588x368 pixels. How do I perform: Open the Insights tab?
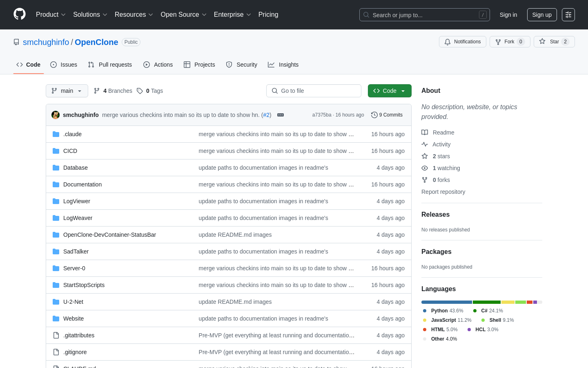283,65
